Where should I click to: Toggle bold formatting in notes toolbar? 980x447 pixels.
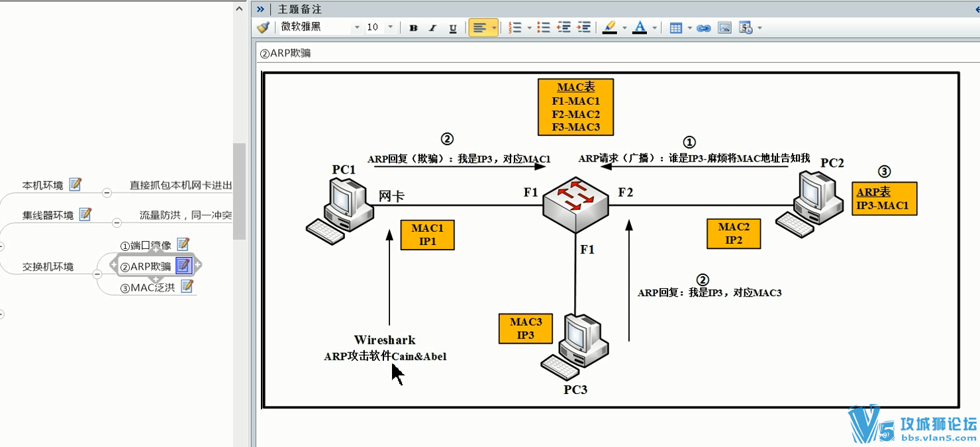pyautogui.click(x=414, y=28)
